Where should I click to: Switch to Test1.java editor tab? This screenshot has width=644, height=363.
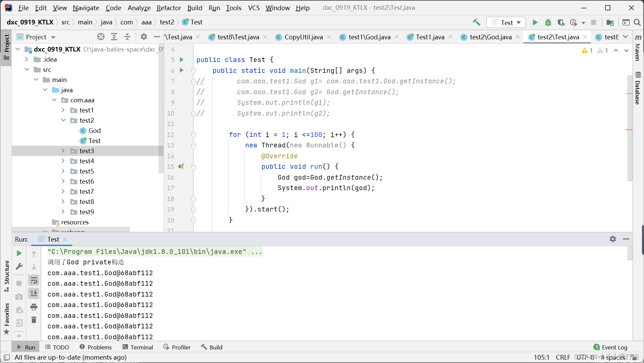pyautogui.click(x=430, y=37)
